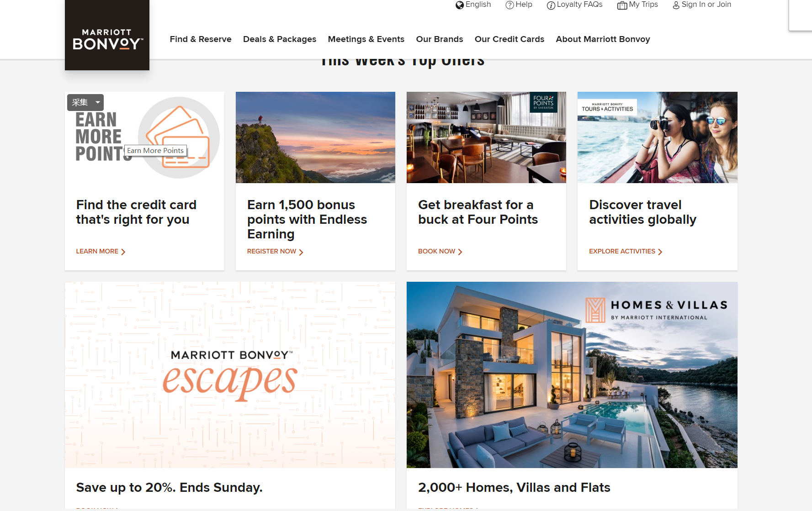Open About Marriott Bonvoy

(603, 39)
